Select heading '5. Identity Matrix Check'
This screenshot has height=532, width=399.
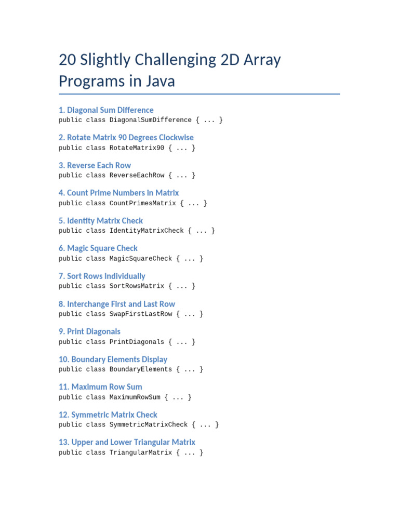101,221
